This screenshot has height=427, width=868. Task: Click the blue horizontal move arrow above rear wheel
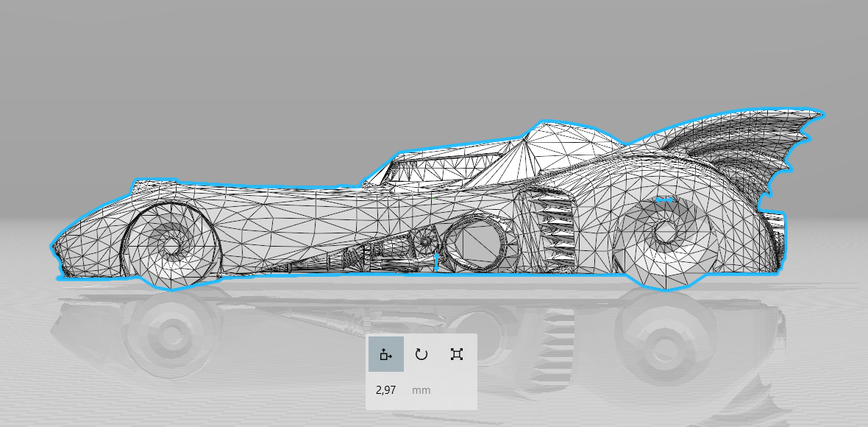coord(664,200)
